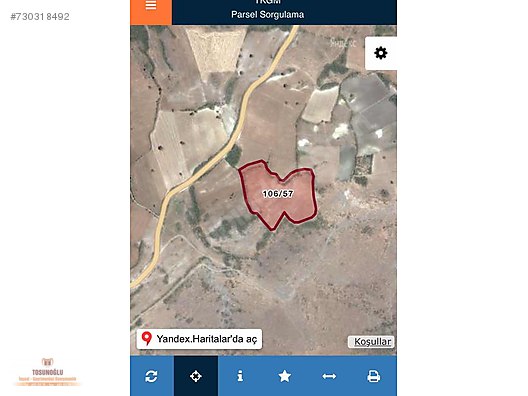Open the Koşullar terms link
The height and width of the screenshot is (396, 528).
coord(371,342)
